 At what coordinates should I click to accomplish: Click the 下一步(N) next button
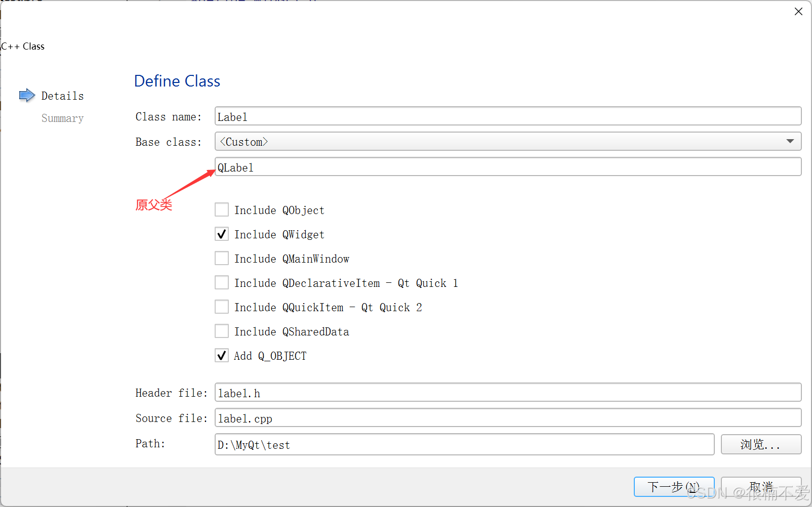coord(674,487)
